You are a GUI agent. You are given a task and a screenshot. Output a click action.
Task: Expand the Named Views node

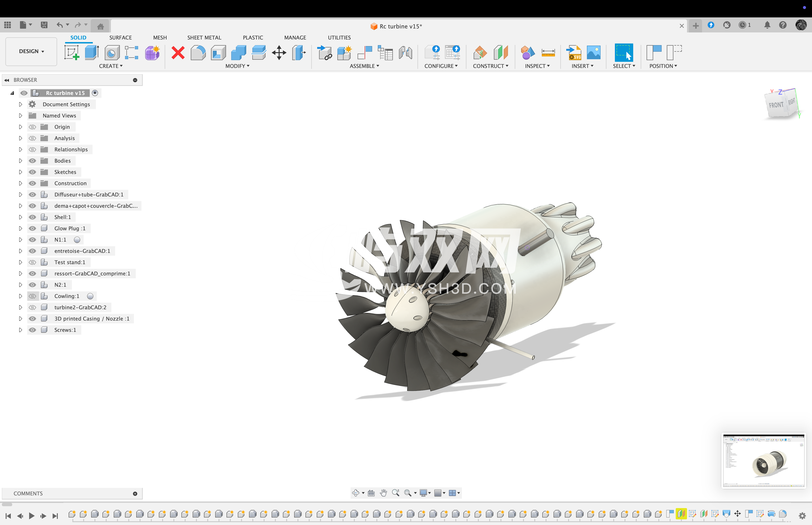coord(20,116)
